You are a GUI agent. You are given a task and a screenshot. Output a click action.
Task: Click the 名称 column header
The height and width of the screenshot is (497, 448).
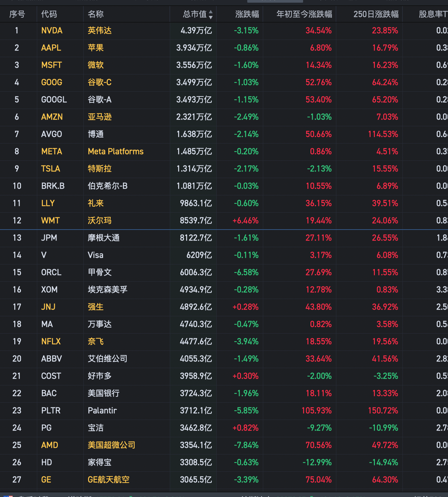[x=95, y=14]
